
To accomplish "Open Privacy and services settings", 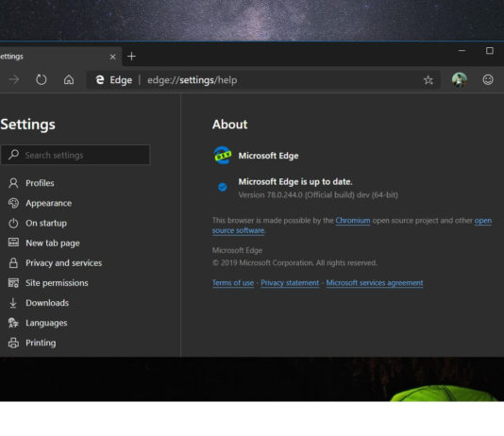I will (x=63, y=263).
